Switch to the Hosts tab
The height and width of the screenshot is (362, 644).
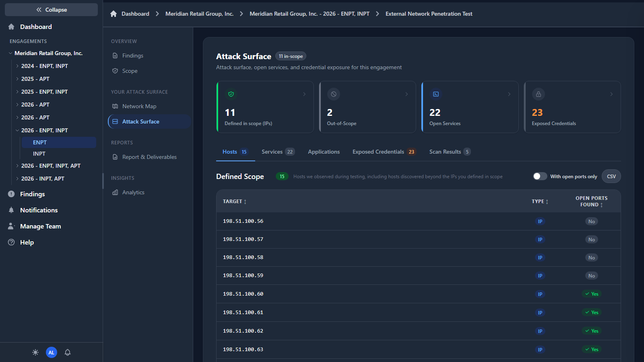pos(235,152)
